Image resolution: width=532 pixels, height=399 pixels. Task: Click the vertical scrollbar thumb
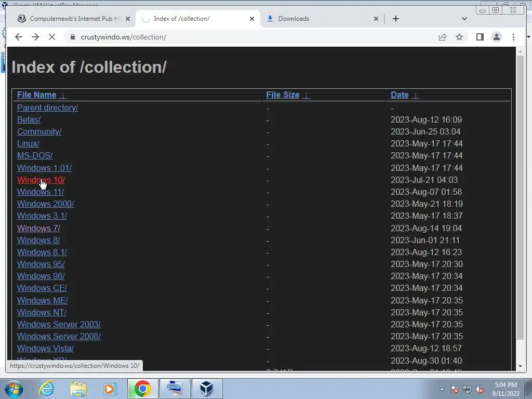520,197
